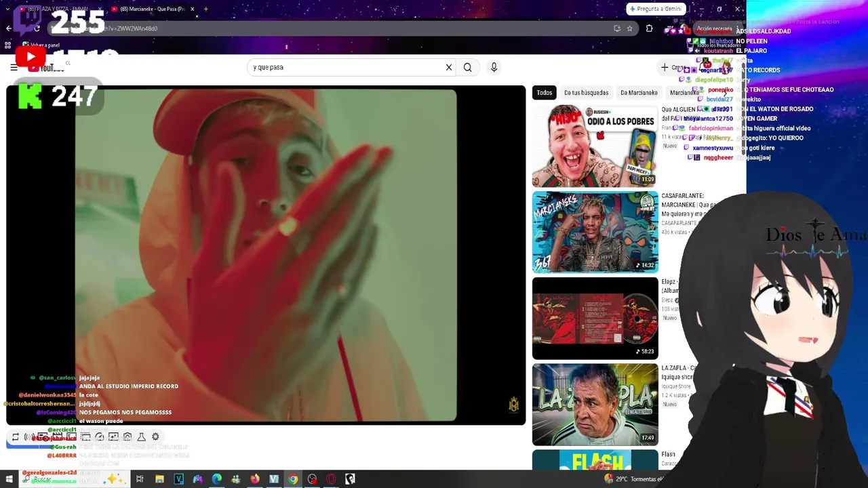Image resolution: width=868 pixels, height=488 pixels.
Task: Click the speedometer icon under the video
Action: coord(99,437)
